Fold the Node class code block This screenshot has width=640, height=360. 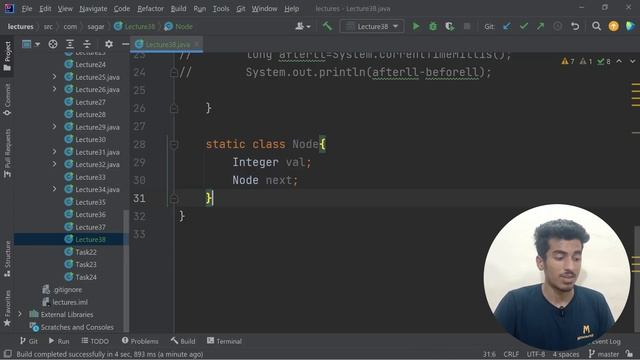pyautogui.click(x=174, y=144)
